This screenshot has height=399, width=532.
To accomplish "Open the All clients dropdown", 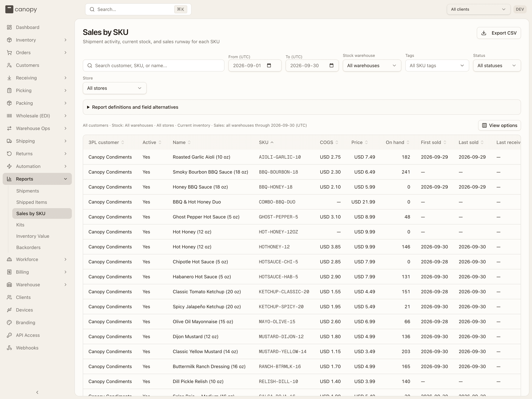I will pyautogui.click(x=478, y=9).
